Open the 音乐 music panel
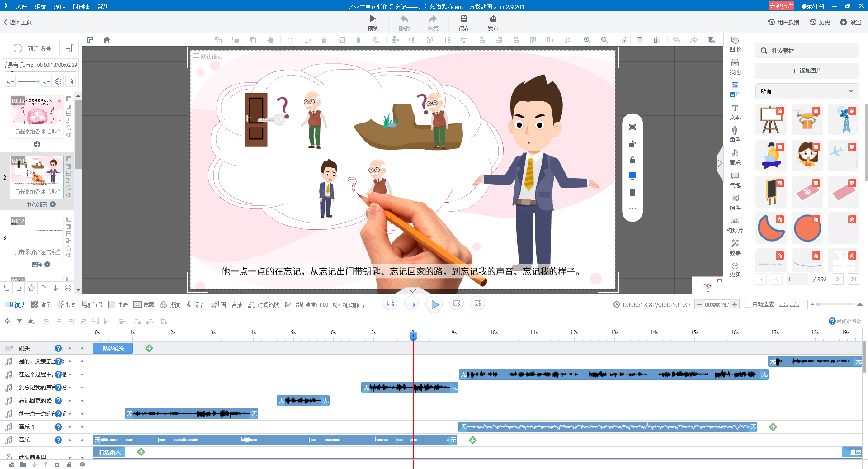The height and width of the screenshot is (469, 868). [x=735, y=157]
